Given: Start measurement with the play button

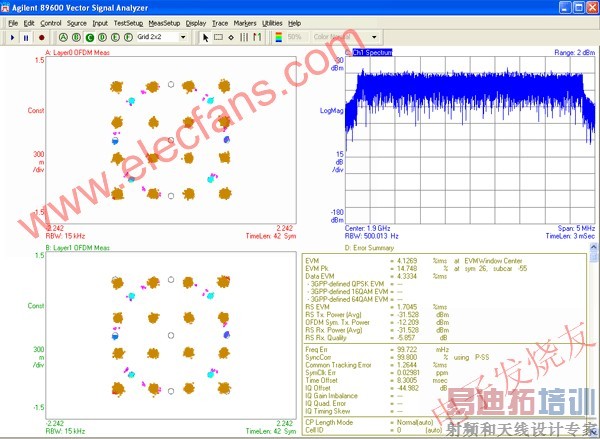Looking at the screenshot, I should pos(13,38).
